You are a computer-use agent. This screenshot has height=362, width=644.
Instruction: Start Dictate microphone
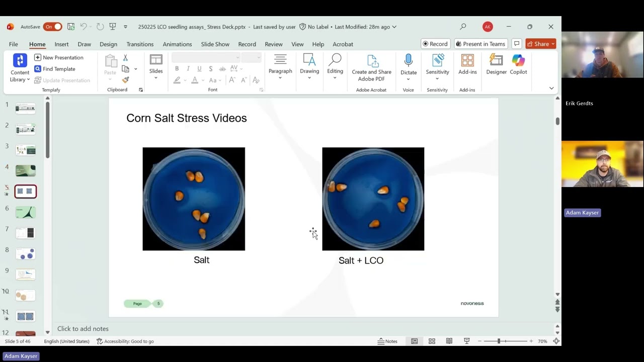coord(409,67)
